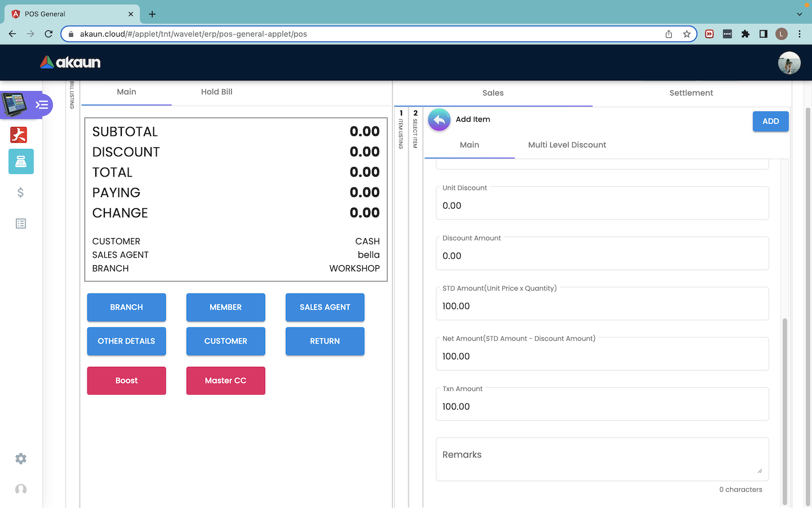Switch to the Hold Bill tab
The image size is (812, 508).
(217, 92)
